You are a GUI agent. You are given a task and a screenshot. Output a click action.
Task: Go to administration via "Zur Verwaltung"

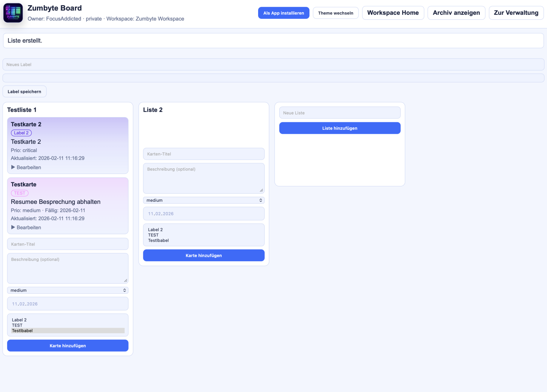click(x=516, y=13)
